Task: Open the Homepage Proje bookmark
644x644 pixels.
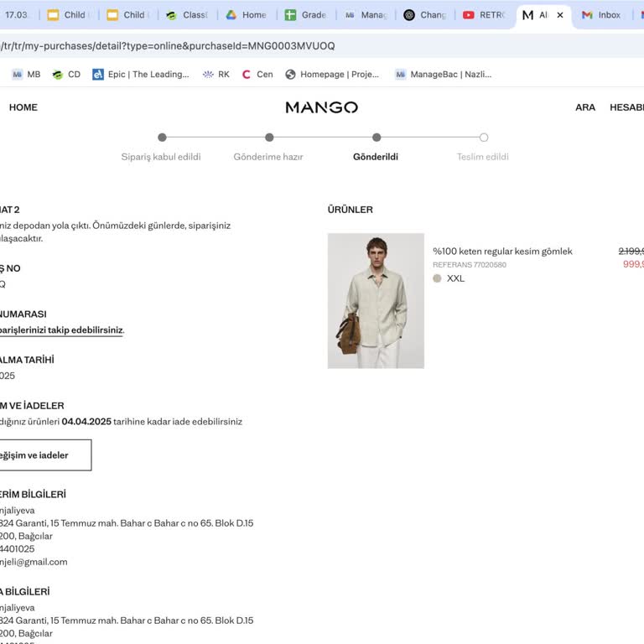Action: click(x=332, y=75)
